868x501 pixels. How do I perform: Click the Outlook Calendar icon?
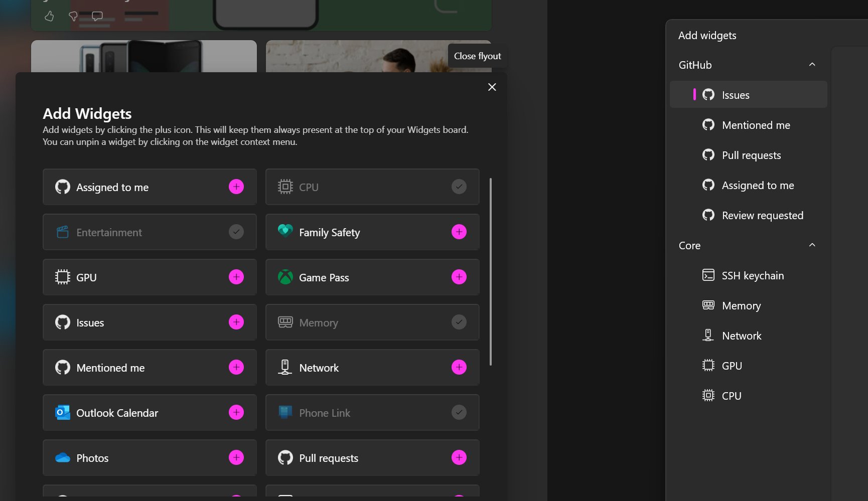[x=62, y=412]
